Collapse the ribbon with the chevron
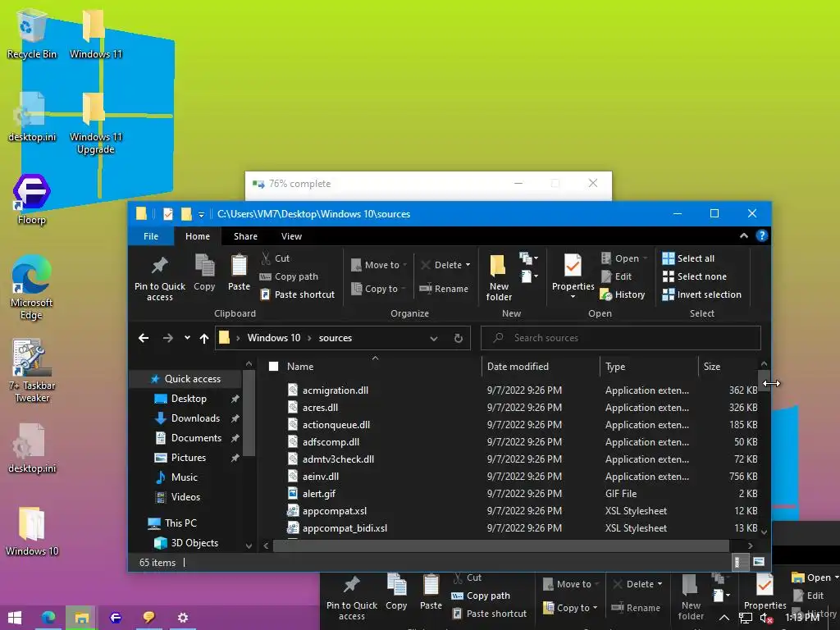 (743, 235)
